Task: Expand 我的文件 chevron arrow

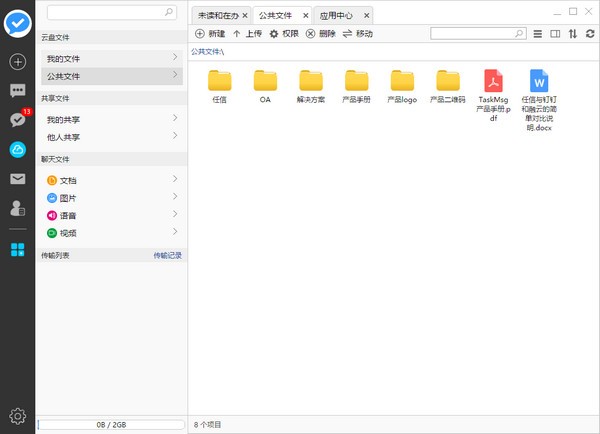Action: (175, 58)
